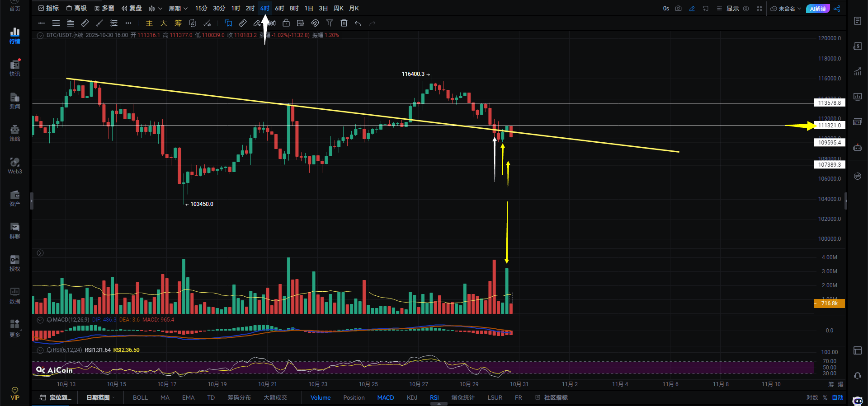Click the more drawing tools ellipsis
The height and width of the screenshot is (406, 868).
pos(128,23)
